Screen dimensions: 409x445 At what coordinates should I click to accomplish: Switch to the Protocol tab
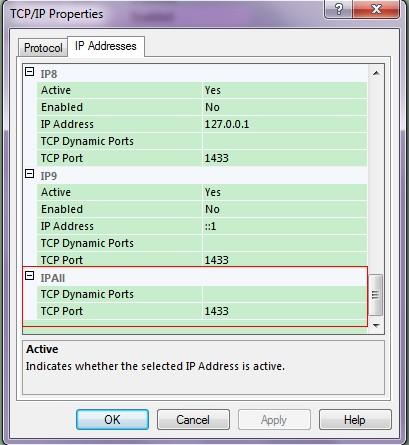[x=43, y=48]
